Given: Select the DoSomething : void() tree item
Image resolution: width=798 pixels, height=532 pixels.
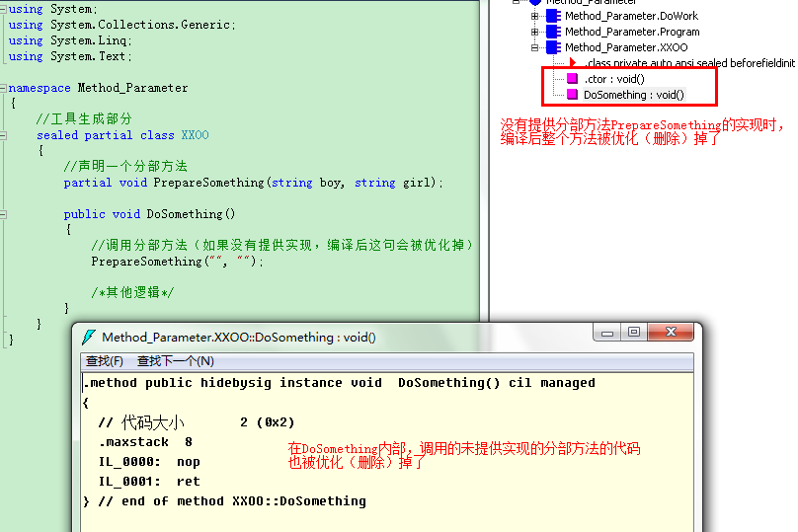Looking at the screenshot, I should [634, 95].
